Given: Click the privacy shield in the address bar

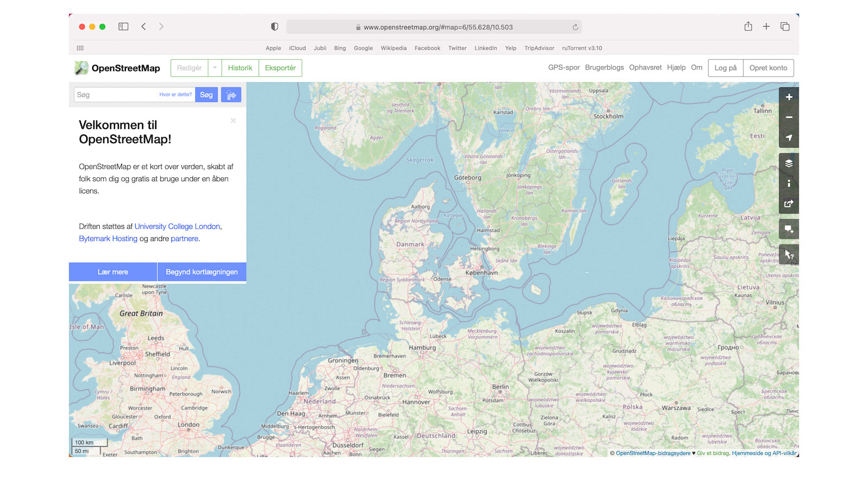Looking at the screenshot, I should 274,26.
